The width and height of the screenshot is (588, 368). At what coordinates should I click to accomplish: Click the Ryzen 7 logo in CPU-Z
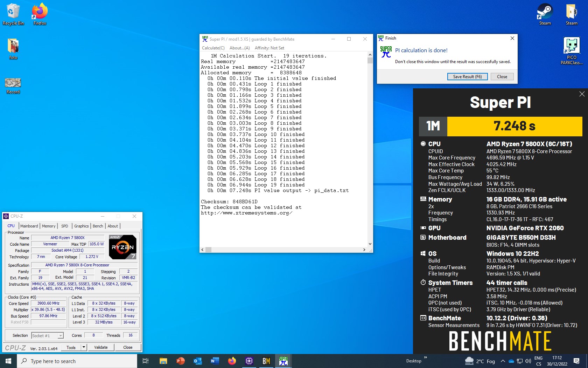point(122,247)
